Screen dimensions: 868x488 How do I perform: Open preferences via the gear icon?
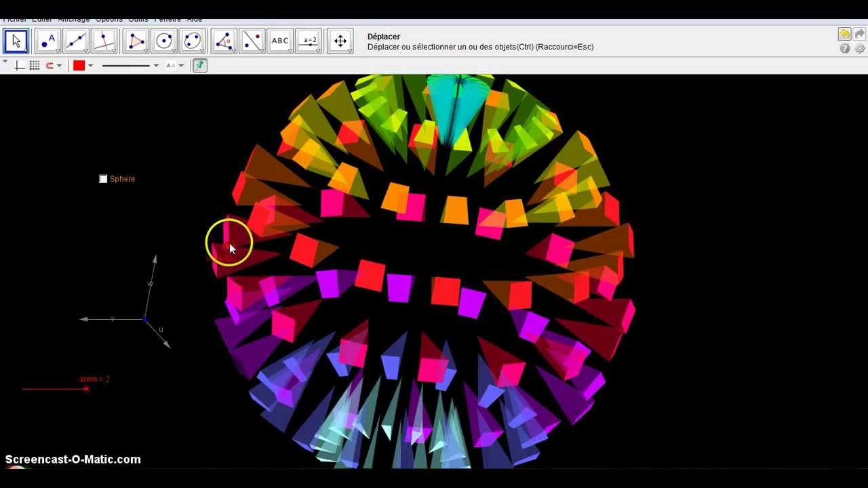point(860,49)
